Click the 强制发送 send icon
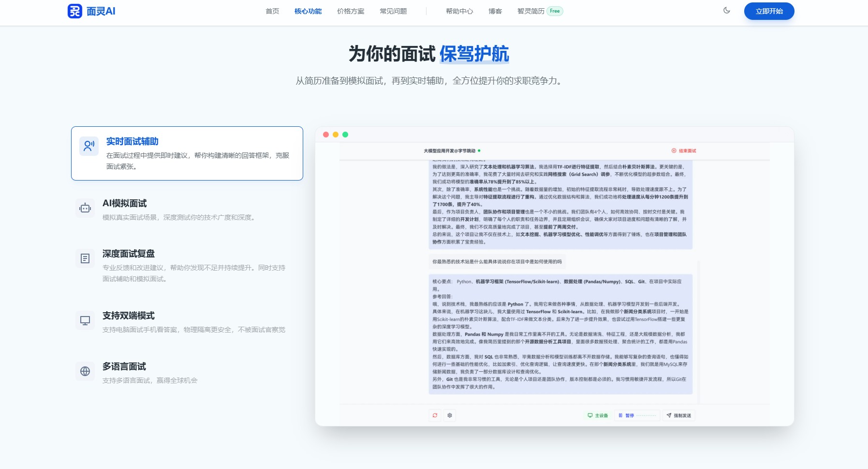This screenshot has height=469, width=868. coord(669,415)
